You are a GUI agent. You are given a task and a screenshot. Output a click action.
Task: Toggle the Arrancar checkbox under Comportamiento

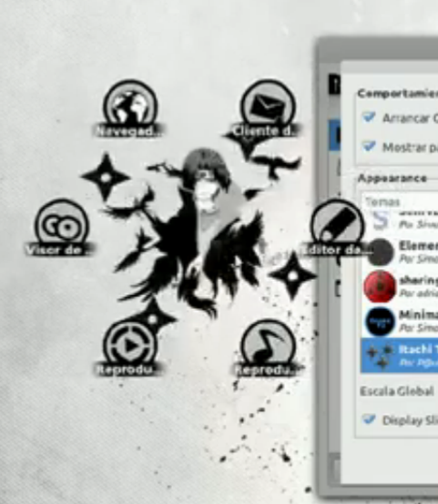pos(368,118)
